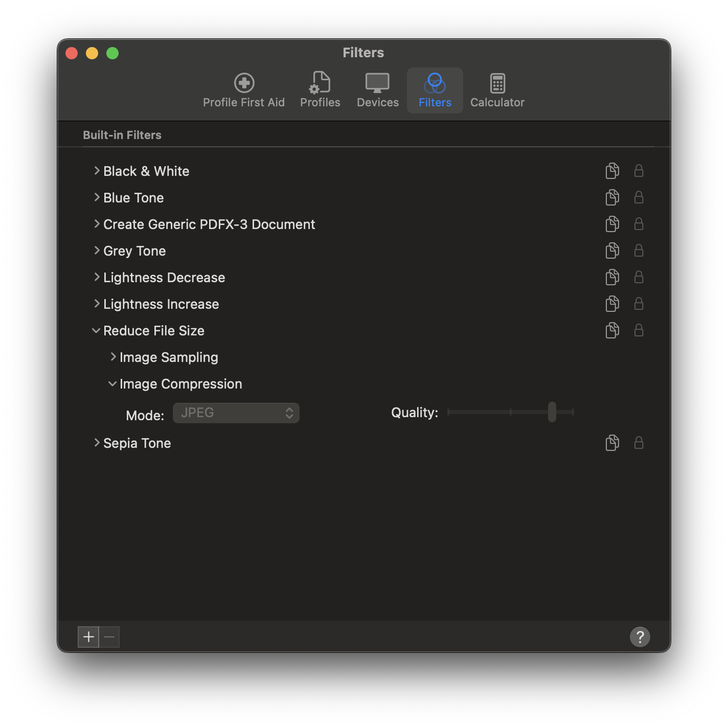Toggle the lock on Blue Tone filter
This screenshot has width=728, height=728.
pos(639,197)
